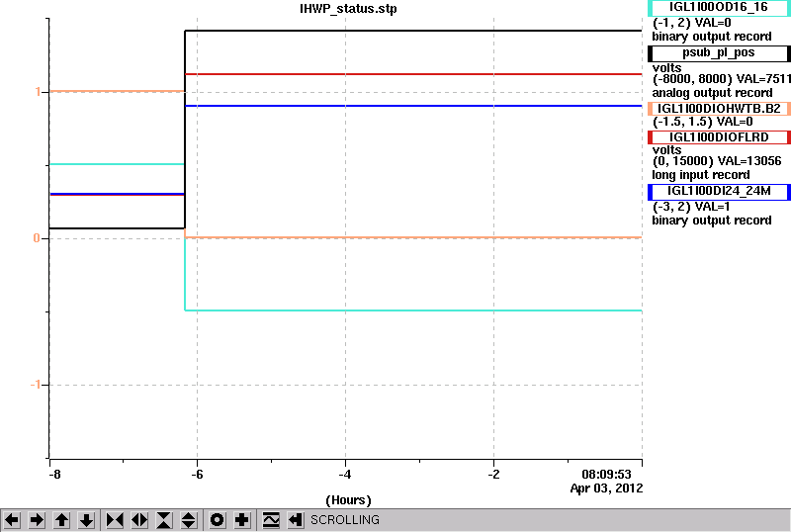The image size is (791, 532).
Task: Select the psub_pl_pos curve legend entry
Action: tap(719, 53)
